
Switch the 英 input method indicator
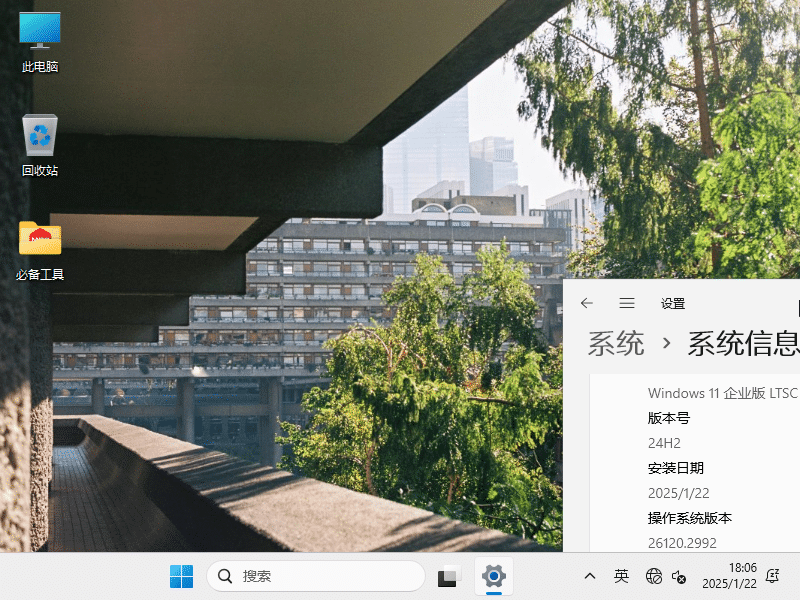621,577
